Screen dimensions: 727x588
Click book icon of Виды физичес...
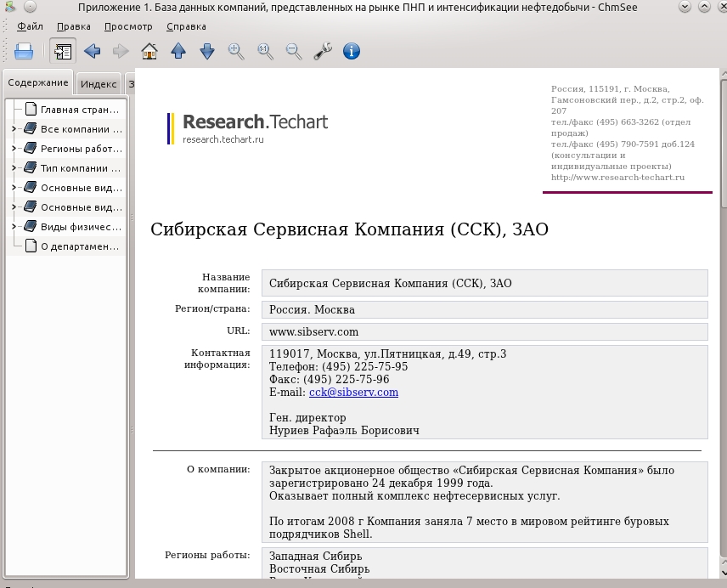(30, 226)
